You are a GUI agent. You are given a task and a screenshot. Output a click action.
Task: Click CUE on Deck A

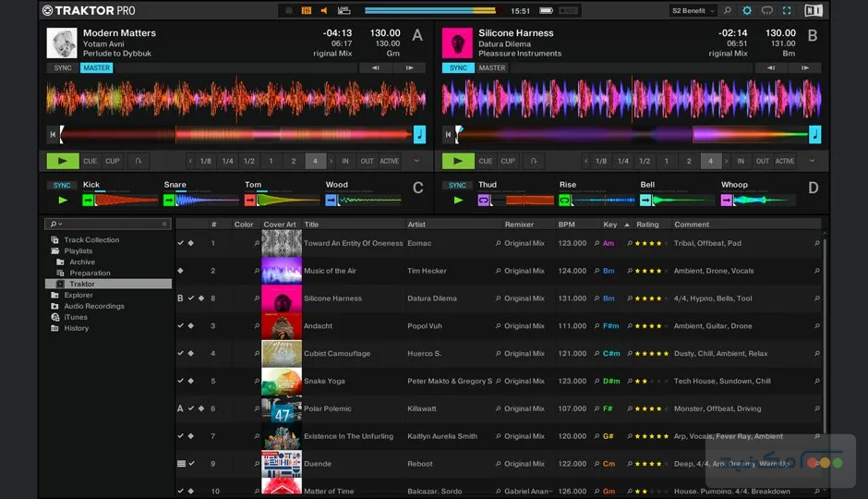[x=90, y=161]
